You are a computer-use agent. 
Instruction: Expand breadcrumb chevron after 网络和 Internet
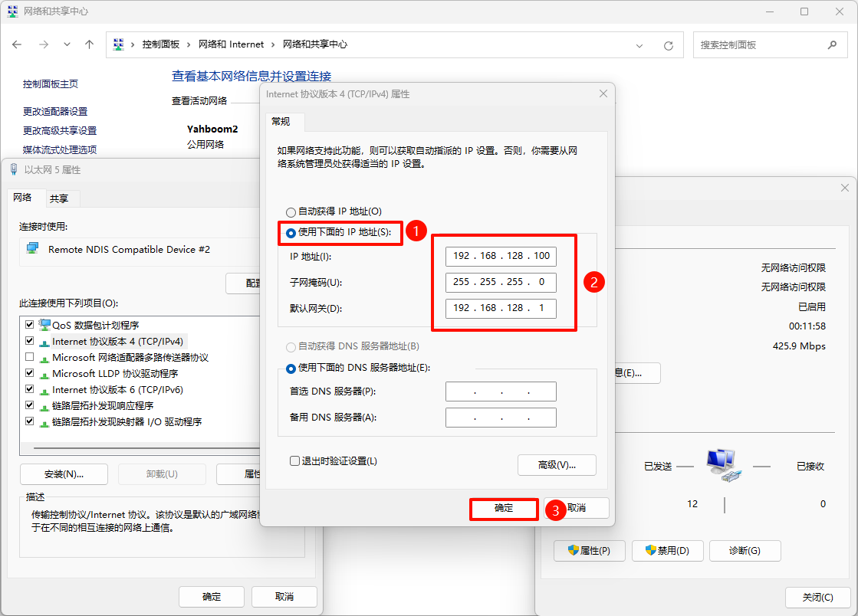tap(274, 45)
